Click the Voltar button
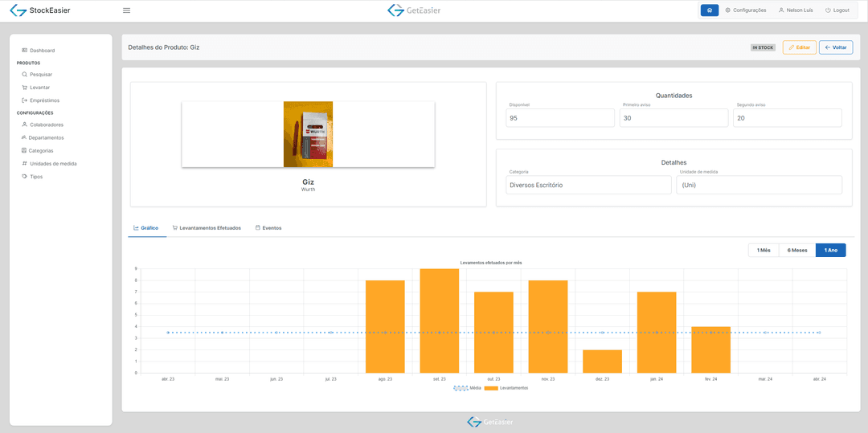The width and height of the screenshot is (868, 433). coord(836,47)
